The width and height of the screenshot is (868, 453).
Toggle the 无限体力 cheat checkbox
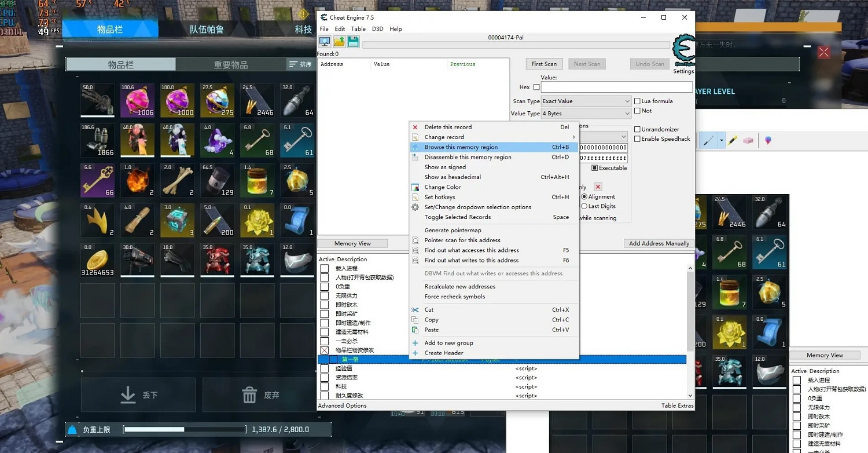coord(325,295)
